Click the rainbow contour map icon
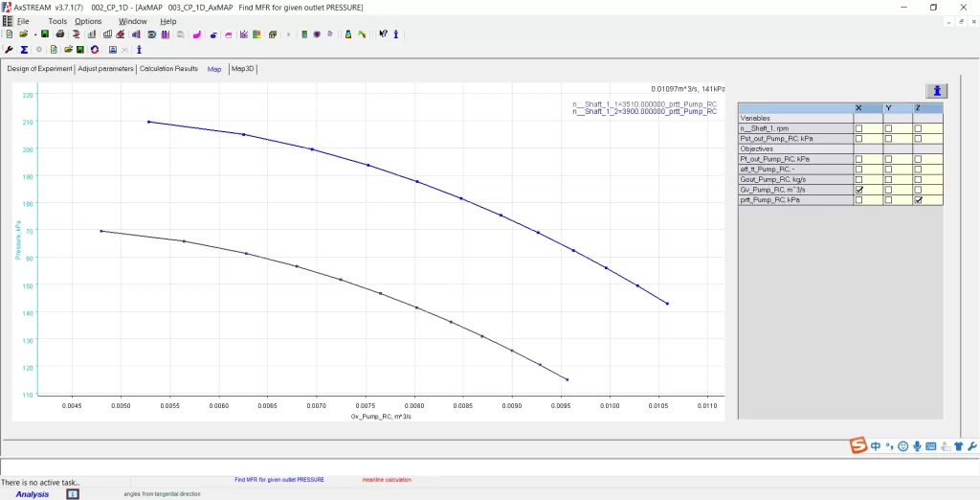980x500 pixels. coord(256,34)
